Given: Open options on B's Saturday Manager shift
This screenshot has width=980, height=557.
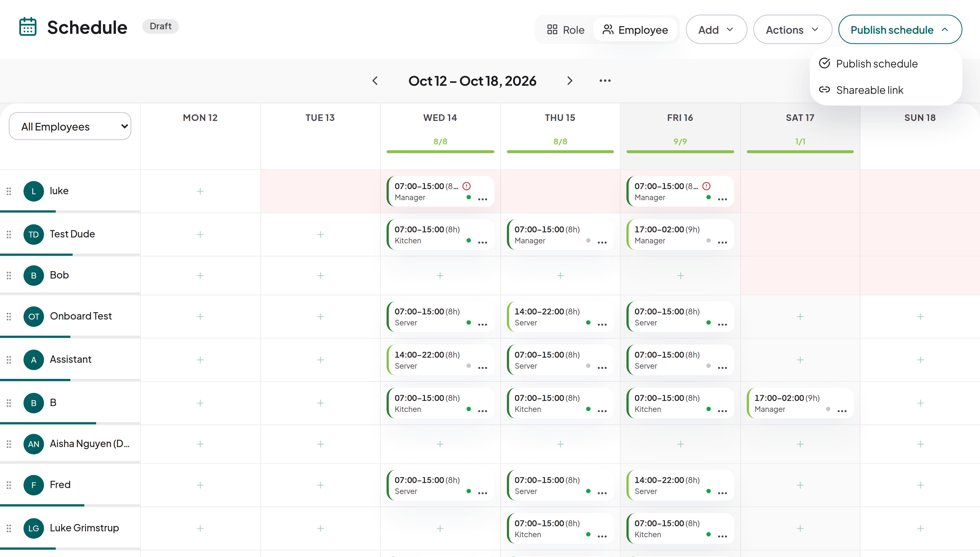Looking at the screenshot, I should click(x=842, y=411).
